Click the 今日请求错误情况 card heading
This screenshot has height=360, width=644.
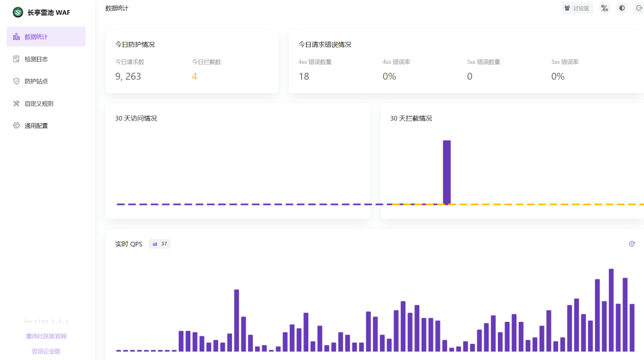[324, 44]
